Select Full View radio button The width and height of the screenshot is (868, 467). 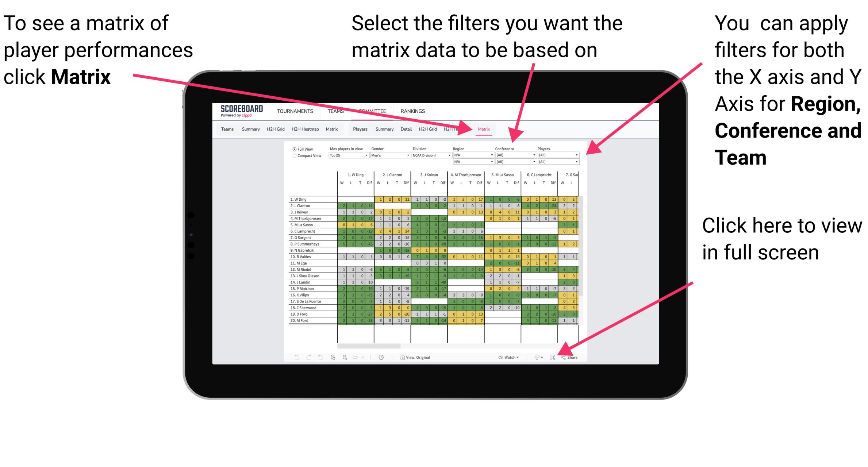(x=293, y=151)
